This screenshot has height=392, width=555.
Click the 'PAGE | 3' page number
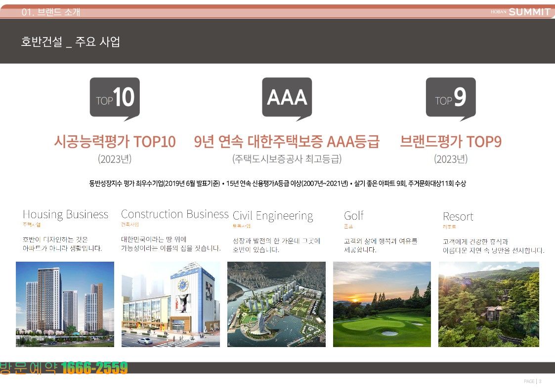[x=533, y=382]
